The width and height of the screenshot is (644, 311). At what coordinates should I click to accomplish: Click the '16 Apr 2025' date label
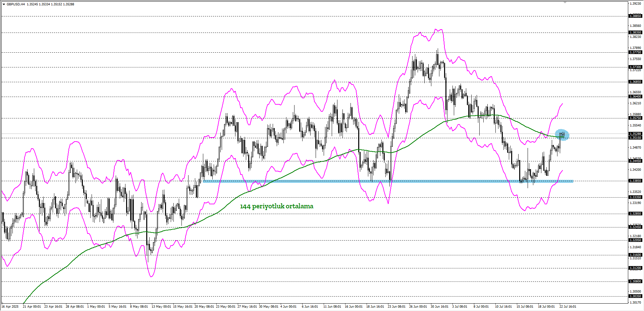[x=10, y=307]
